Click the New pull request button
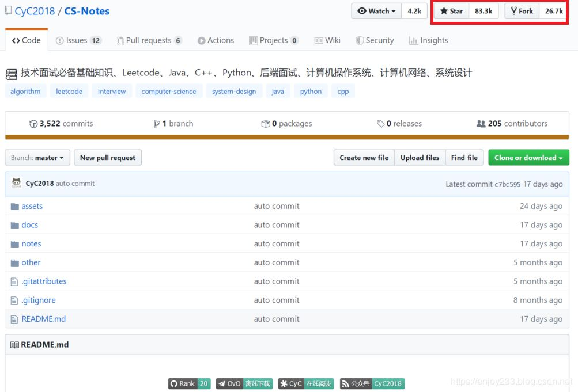Screen dimensions: 578x392 coord(108,158)
